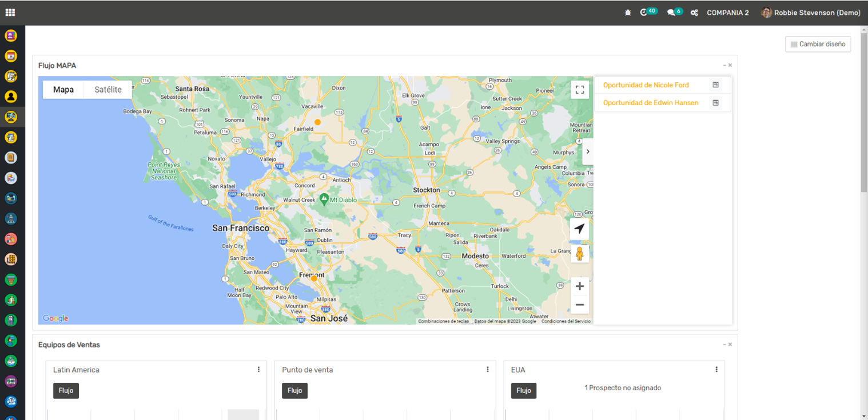Center map on my current location

coord(579,229)
